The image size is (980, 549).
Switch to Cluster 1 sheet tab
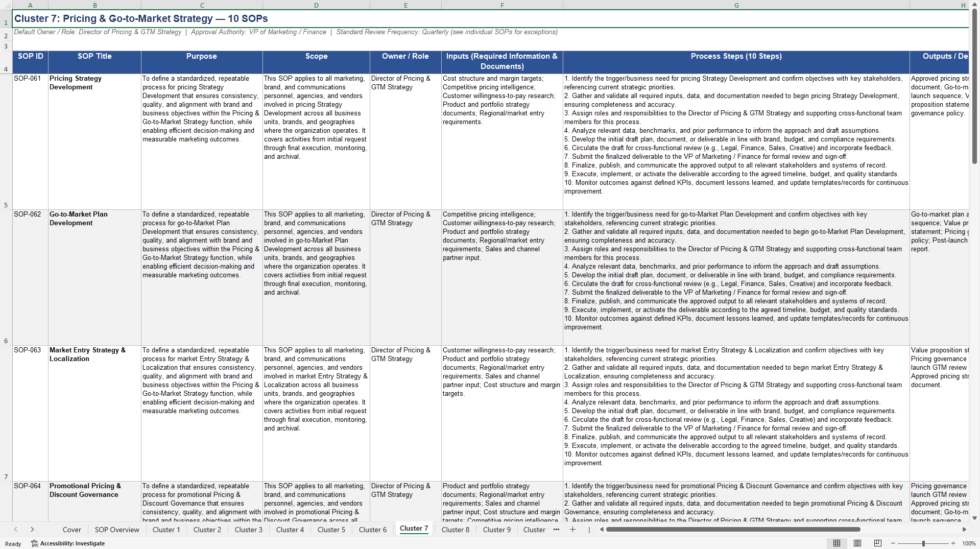(166, 530)
